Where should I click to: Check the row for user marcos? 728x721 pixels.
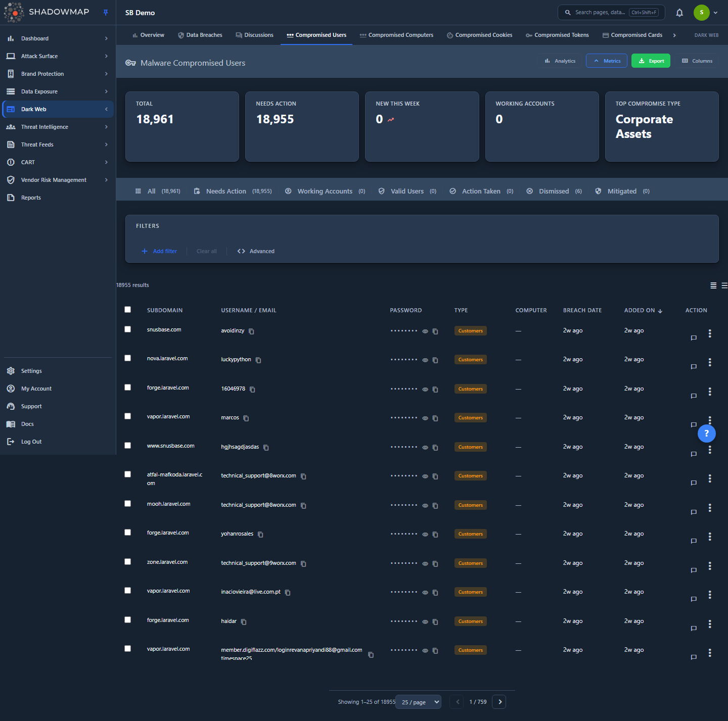pos(127,416)
